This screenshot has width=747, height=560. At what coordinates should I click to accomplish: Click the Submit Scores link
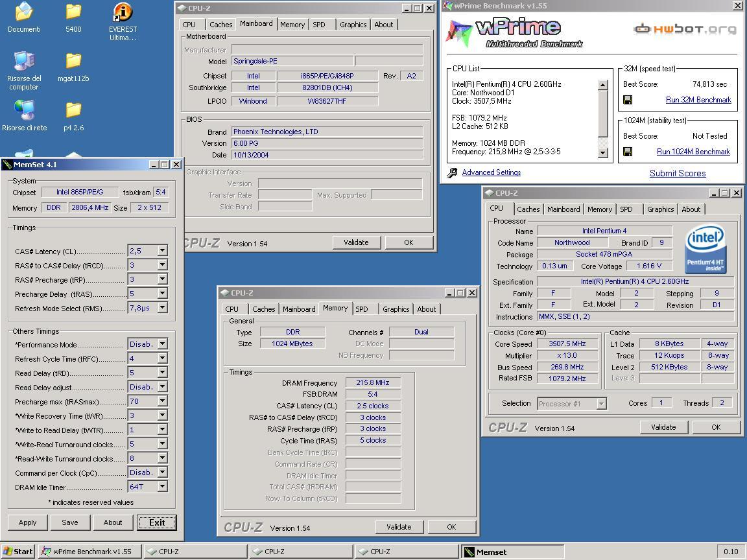[x=678, y=173]
